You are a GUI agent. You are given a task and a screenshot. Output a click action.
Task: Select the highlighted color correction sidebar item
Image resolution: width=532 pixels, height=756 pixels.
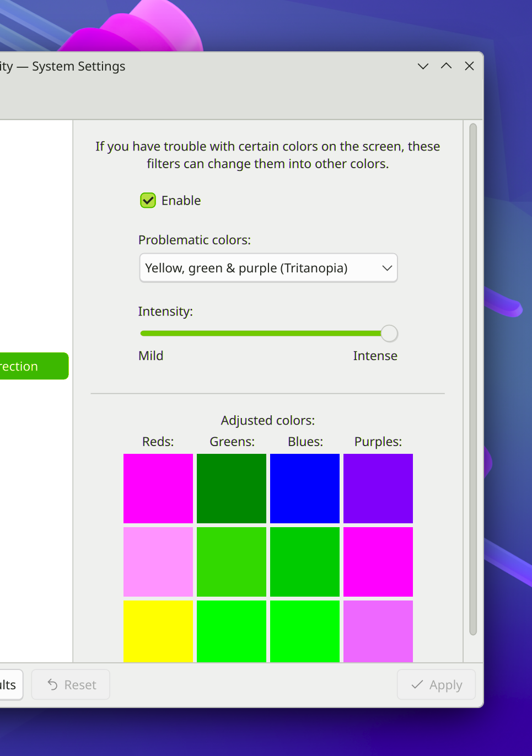[x=33, y=366]
